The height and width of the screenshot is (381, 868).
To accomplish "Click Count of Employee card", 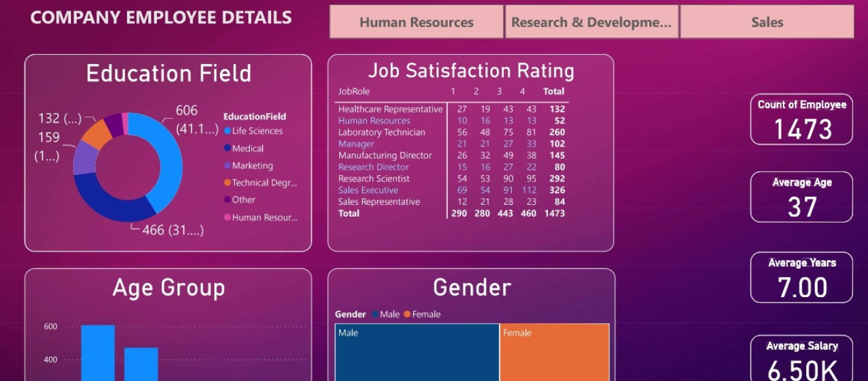I will [802, 119].
